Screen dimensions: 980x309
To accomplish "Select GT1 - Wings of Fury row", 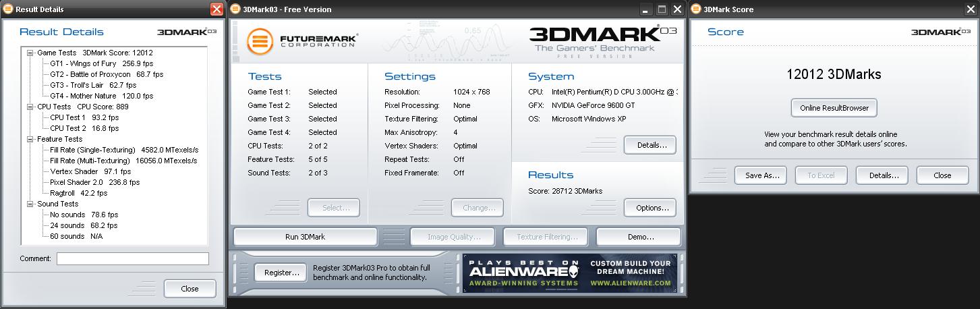I will (101, 63).
